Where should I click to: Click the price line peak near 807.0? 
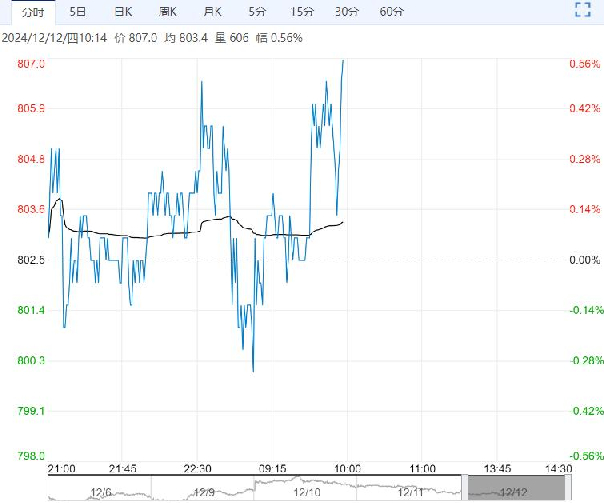(x=343, y=62)
